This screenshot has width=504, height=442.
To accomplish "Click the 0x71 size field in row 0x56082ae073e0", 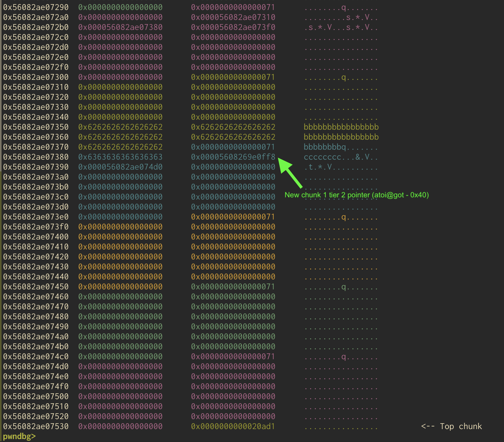I will (233, 217).
